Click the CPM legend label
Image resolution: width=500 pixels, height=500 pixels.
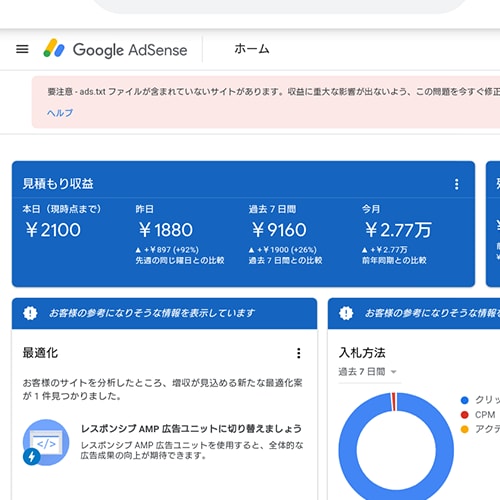[485, 415]
